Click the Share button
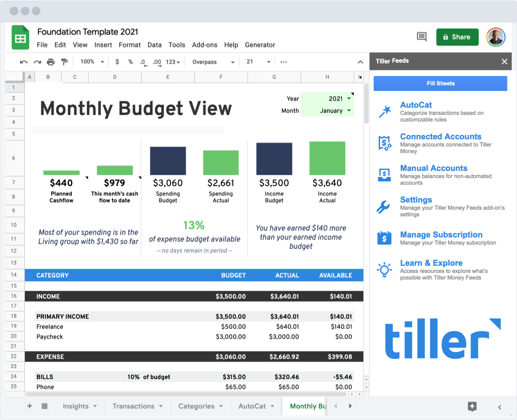 click(457, 37)
